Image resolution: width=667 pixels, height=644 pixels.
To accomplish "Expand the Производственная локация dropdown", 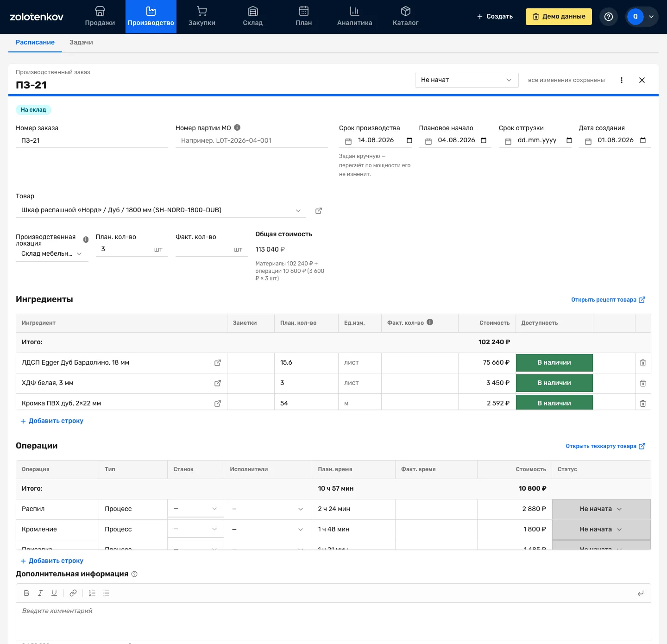I will coord(52,254).
